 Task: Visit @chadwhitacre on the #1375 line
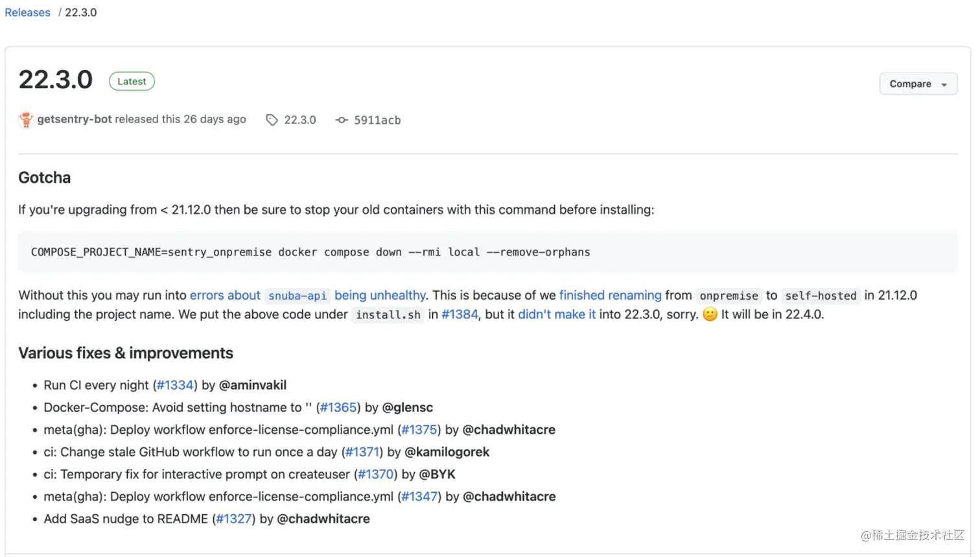[509, 430]
